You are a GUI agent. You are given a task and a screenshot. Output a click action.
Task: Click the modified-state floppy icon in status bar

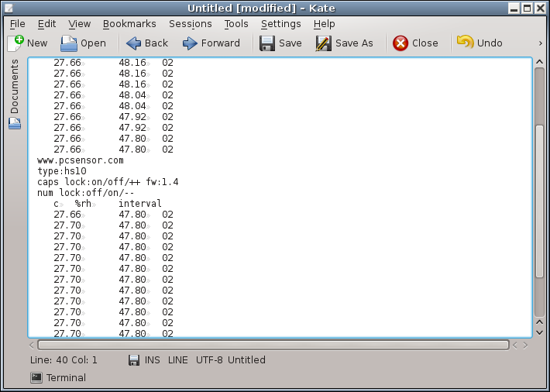(x=134, y=360)
